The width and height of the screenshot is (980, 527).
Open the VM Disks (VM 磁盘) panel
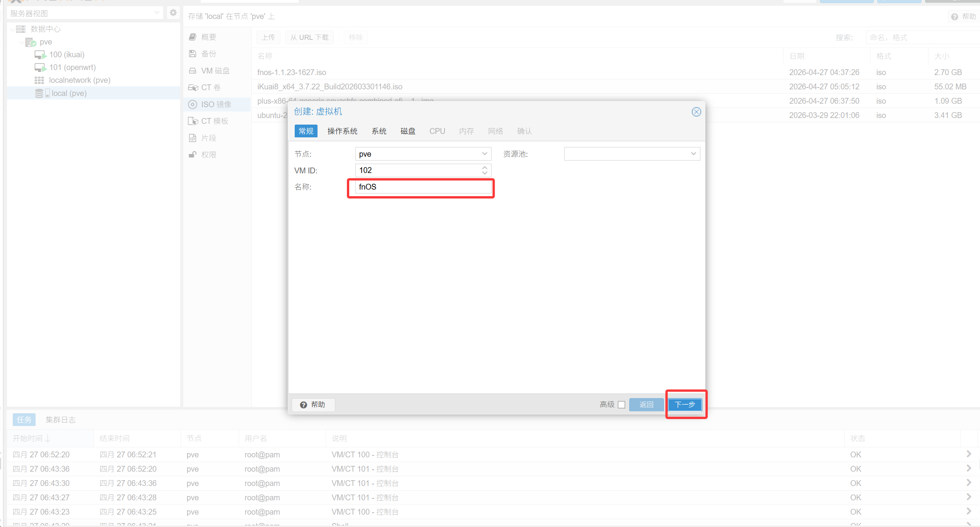coord(215,71)
